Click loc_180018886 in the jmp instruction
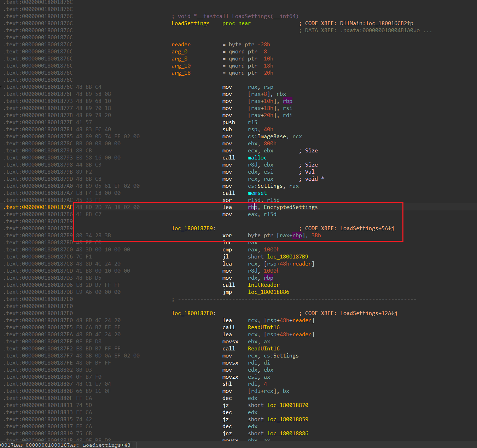Image resolution: width=477 pixels, height=448 pixels. (268, 292)
